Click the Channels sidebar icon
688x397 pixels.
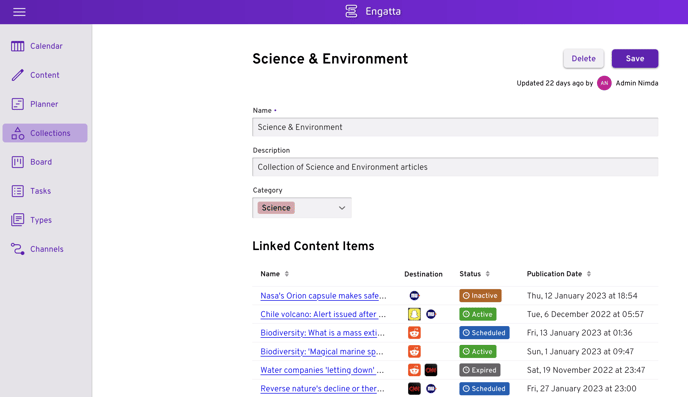(18, 249)
